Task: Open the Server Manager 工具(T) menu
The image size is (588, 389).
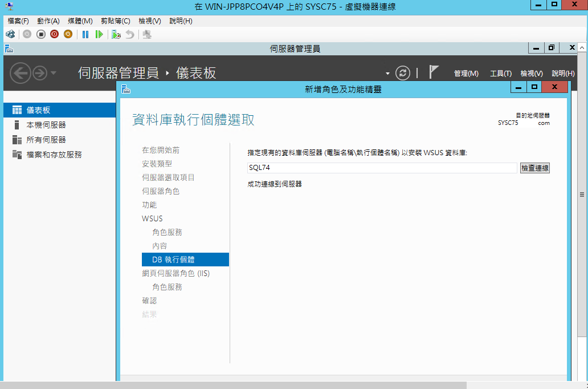Action: pyautogui.click(x=501, y=74)
